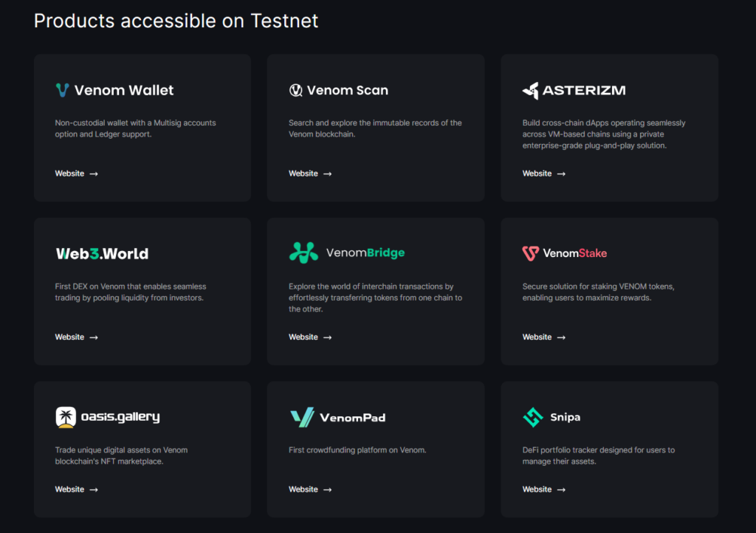This screenshot has height=533, width=756.
Task: Click the Web3.World logo
Action: click(101, 253)
